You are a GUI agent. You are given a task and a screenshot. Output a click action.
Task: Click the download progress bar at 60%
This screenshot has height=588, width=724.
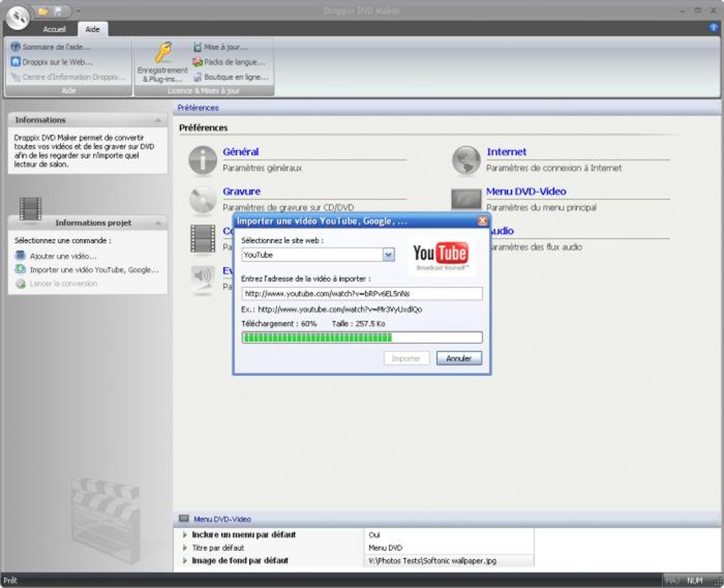tap(361, 337)
